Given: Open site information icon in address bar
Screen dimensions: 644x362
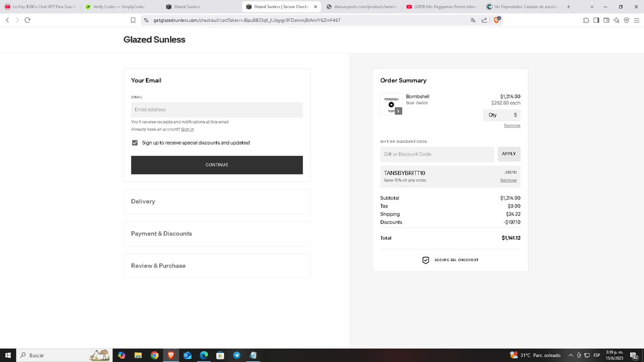Looking at the screenshot, I should [146, 20].
